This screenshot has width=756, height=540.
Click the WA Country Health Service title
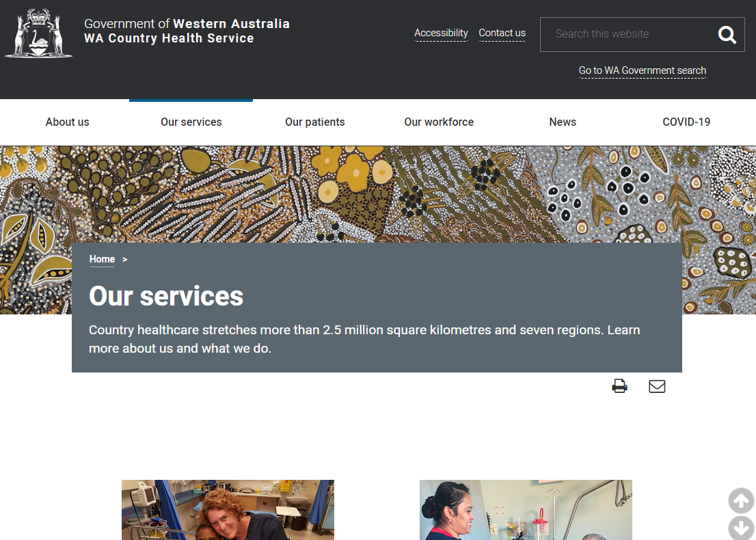[169, 38]
